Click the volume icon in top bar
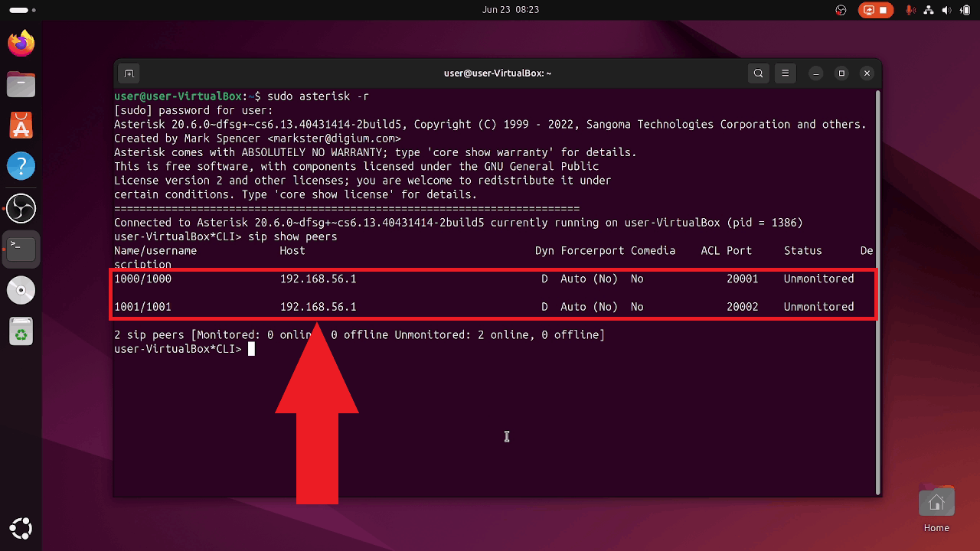980x551 pixels. pos(947,10)
